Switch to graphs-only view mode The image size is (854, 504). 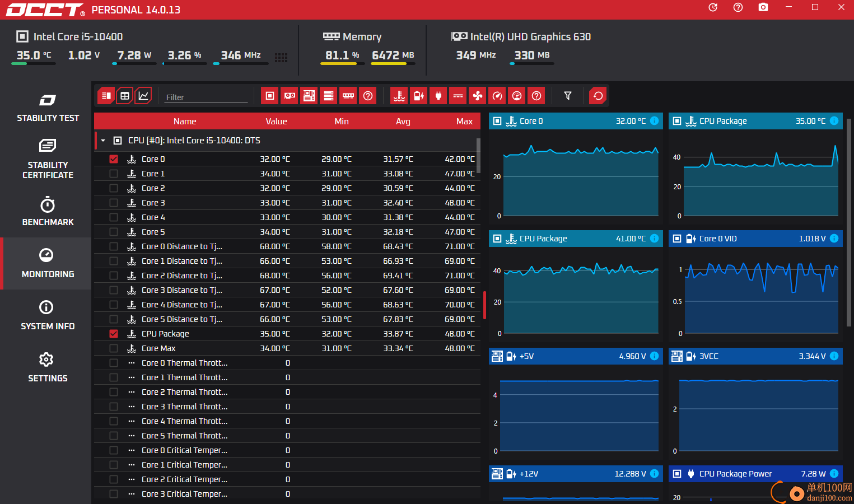coord(143,96)
